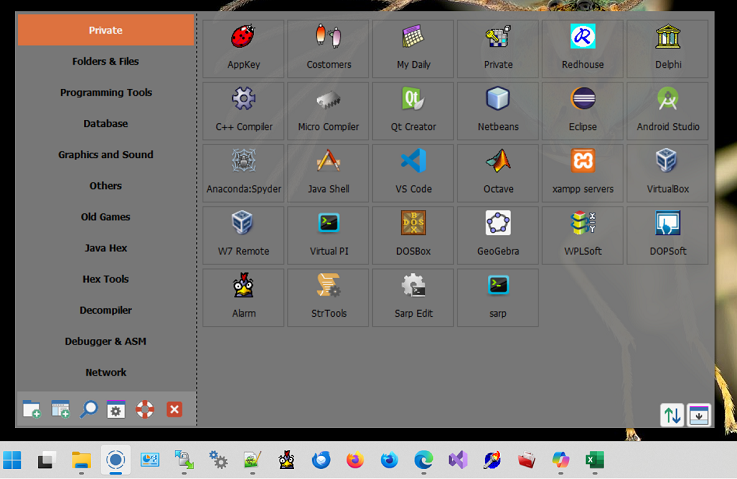Open xampp servers
Screen dimensions: 737x479
[582, 173]
